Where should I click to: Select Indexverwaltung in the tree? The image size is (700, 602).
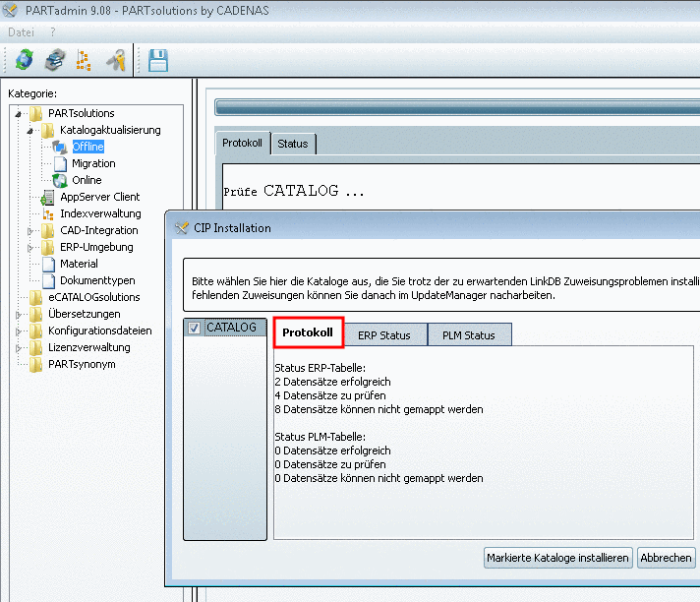(x=101, y=213)
